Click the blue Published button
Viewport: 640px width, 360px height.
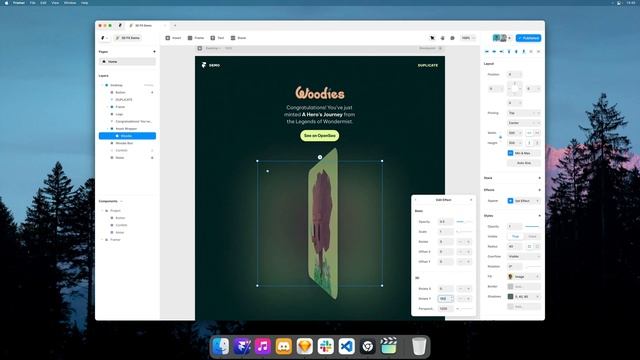pyautogui.click(x=528, y=38)
